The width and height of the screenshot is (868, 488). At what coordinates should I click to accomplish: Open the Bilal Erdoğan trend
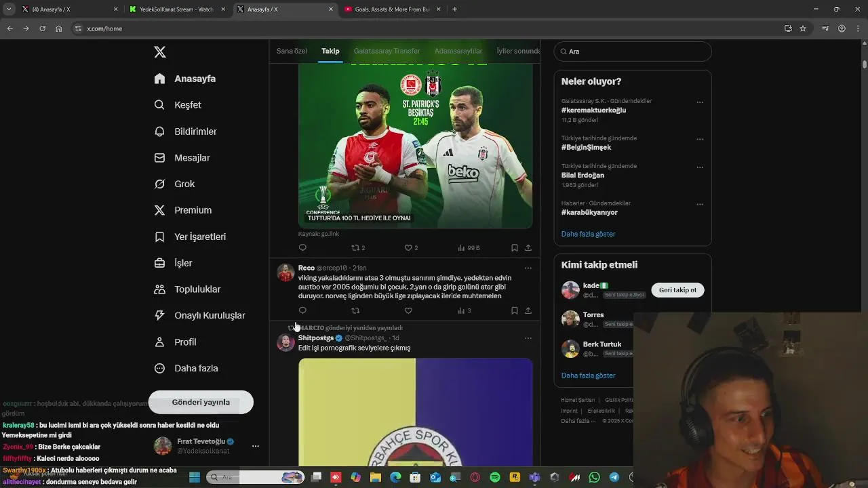(x=583, y=175)
